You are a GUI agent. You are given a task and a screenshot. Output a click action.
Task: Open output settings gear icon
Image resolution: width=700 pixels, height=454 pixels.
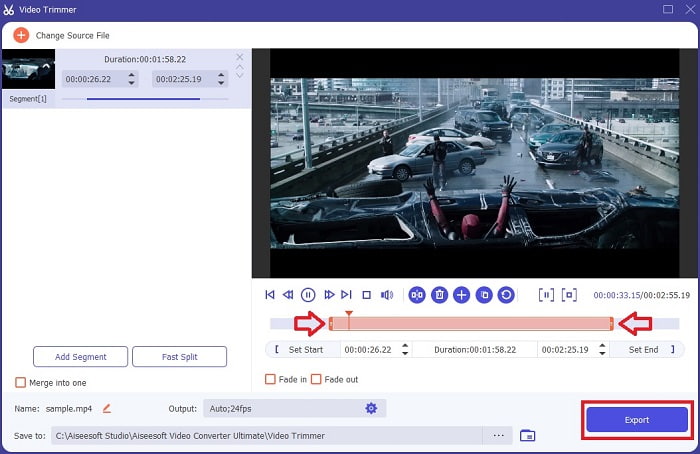click(x=371, y=408)
